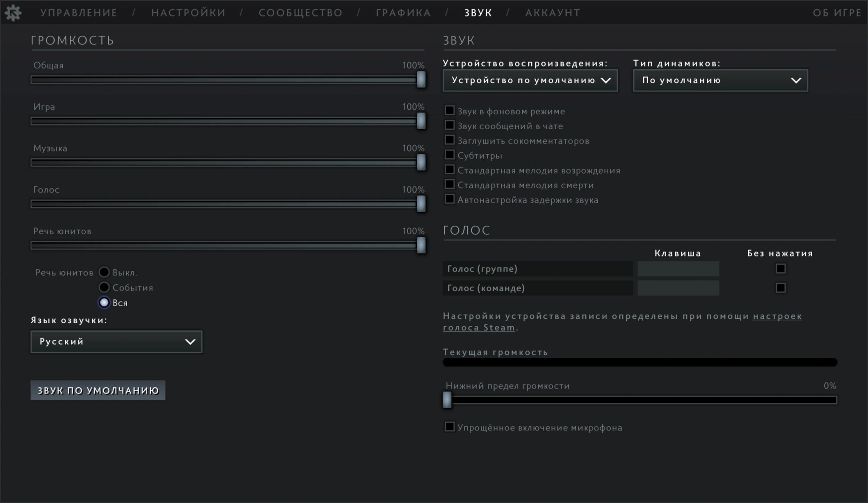
Task: Select Выкл. radio for Речь юнитов
Action: (x=104, y=272)
